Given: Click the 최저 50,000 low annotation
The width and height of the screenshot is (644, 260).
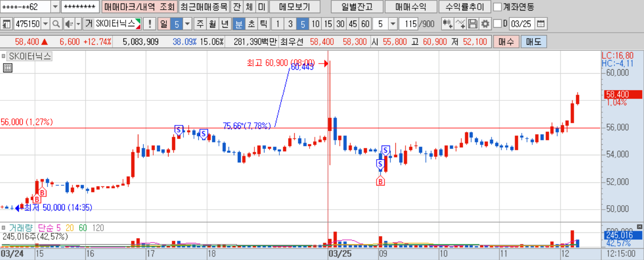Looking at the screenshot, I should [58, 207].
